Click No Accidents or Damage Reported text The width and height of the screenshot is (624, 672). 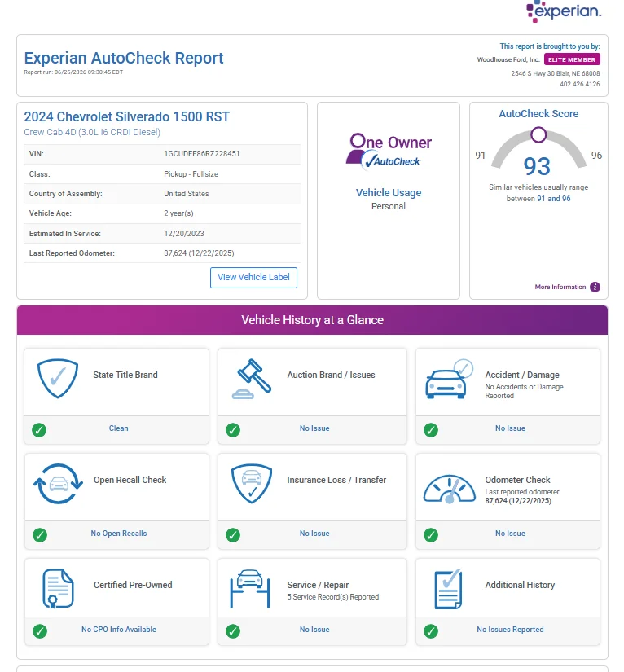[524, 391]
